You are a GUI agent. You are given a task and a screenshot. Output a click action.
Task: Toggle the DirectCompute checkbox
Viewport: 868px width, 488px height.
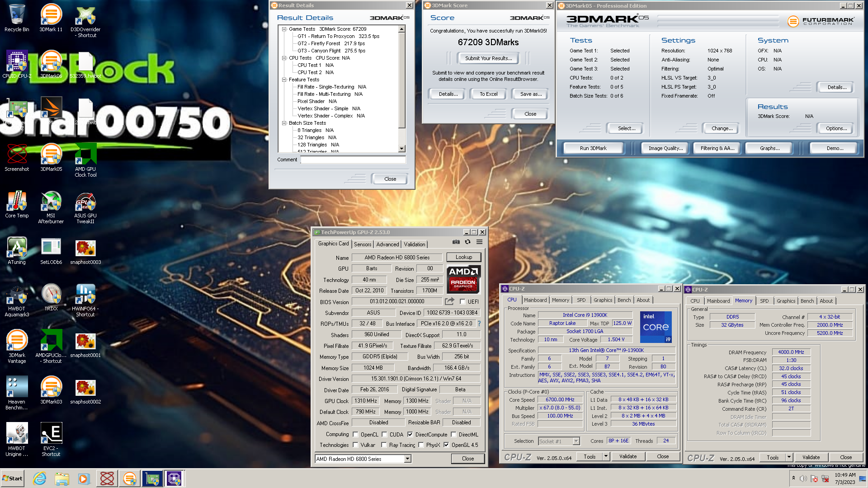click(x=410, y=435)
